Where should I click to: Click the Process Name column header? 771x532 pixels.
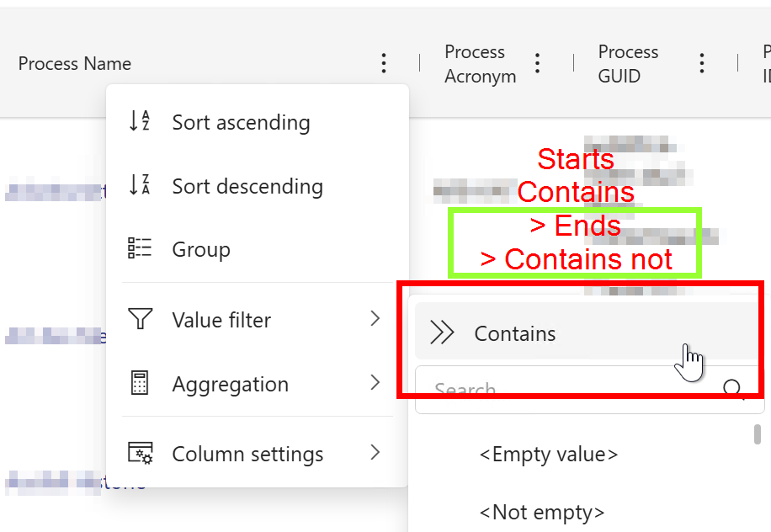(x=75, y=63)
